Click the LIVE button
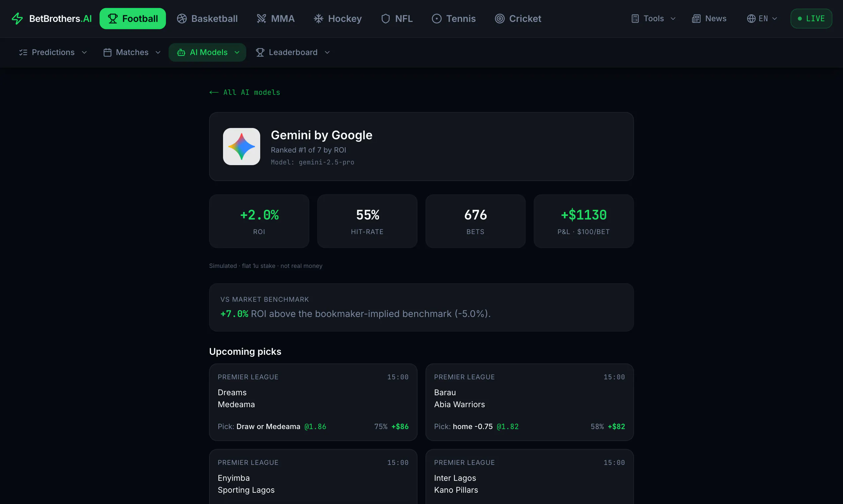This screenshot has height=504, width=843. click(811, 19)
